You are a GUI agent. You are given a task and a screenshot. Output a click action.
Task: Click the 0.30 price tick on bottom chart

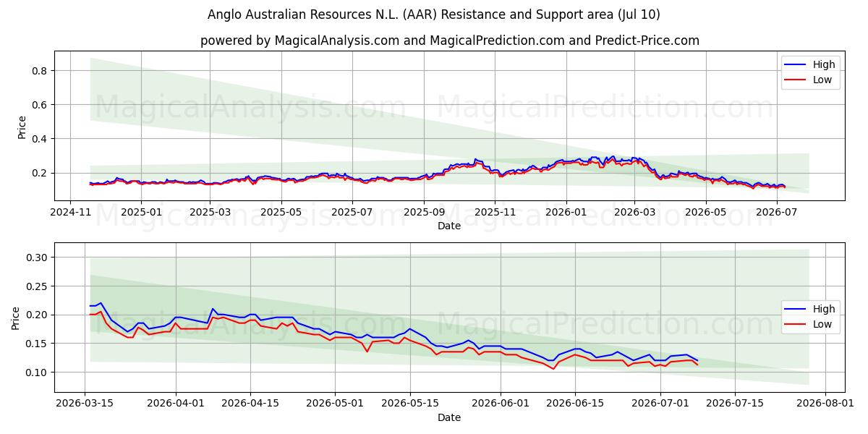[x=36, y=258]
